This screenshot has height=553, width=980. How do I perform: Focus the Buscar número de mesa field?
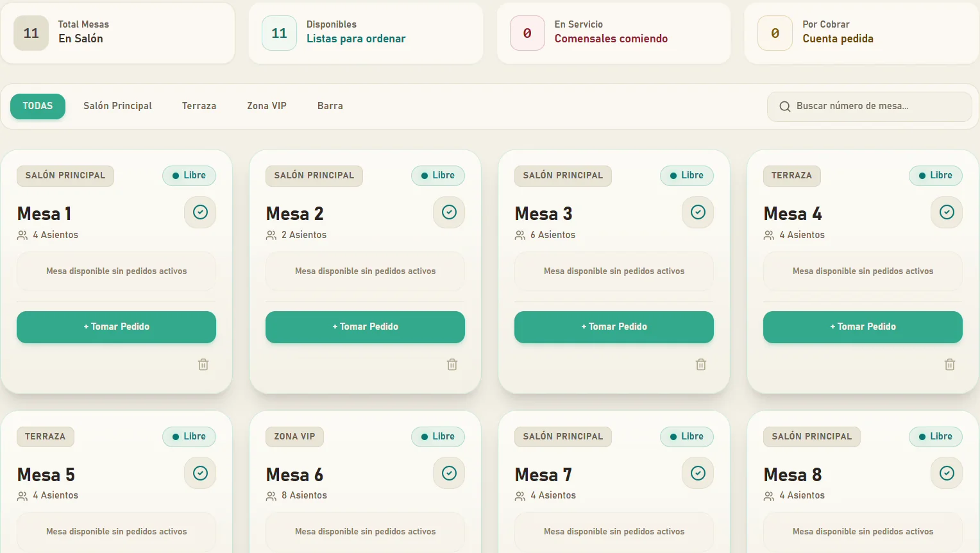click(870, 106)
